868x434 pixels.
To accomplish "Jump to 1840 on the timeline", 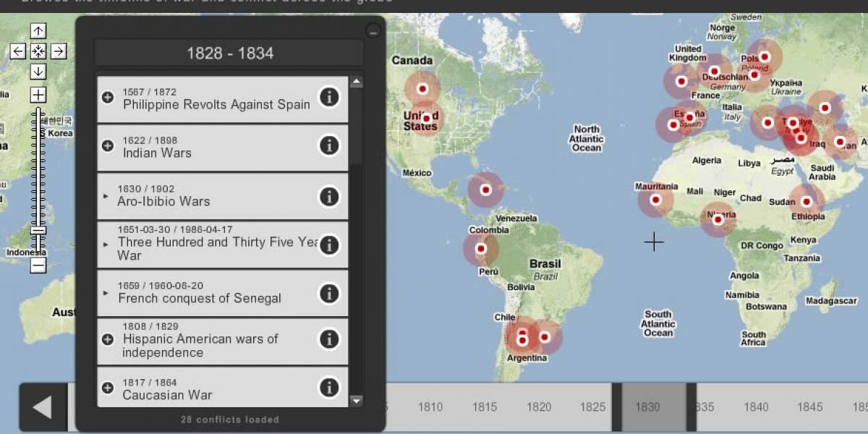I will [x=755, y=407].
